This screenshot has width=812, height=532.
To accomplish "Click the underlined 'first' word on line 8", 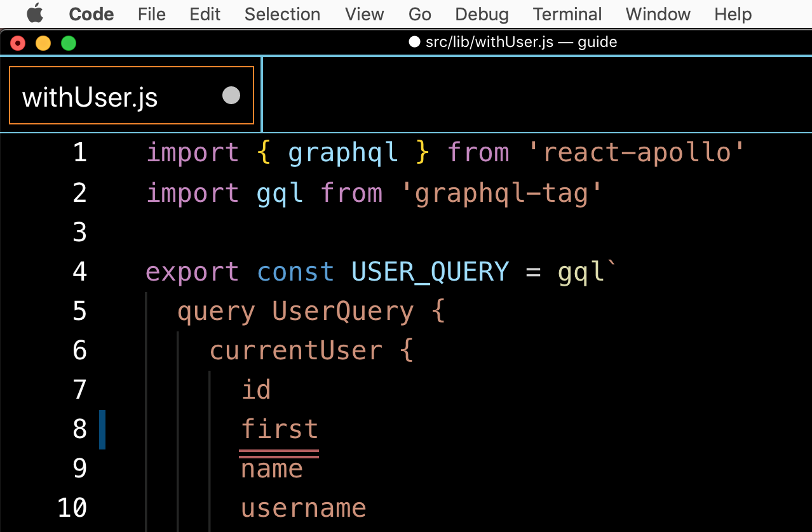I will coord(280,429).
